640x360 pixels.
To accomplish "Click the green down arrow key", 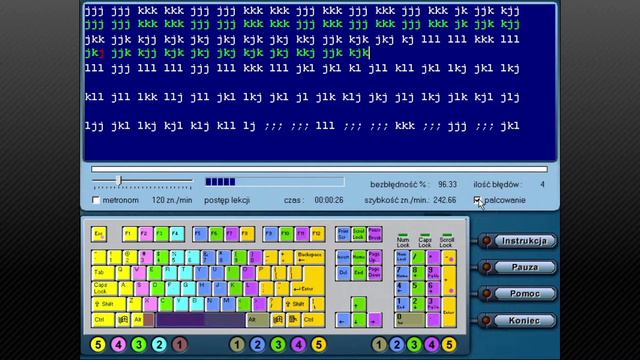I will pos(359,320).
